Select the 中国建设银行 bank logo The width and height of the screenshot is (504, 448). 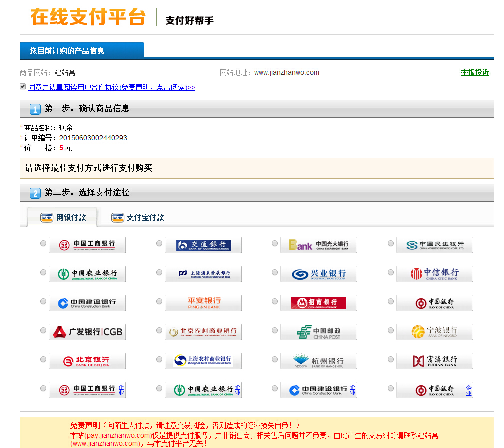point(87,303)
